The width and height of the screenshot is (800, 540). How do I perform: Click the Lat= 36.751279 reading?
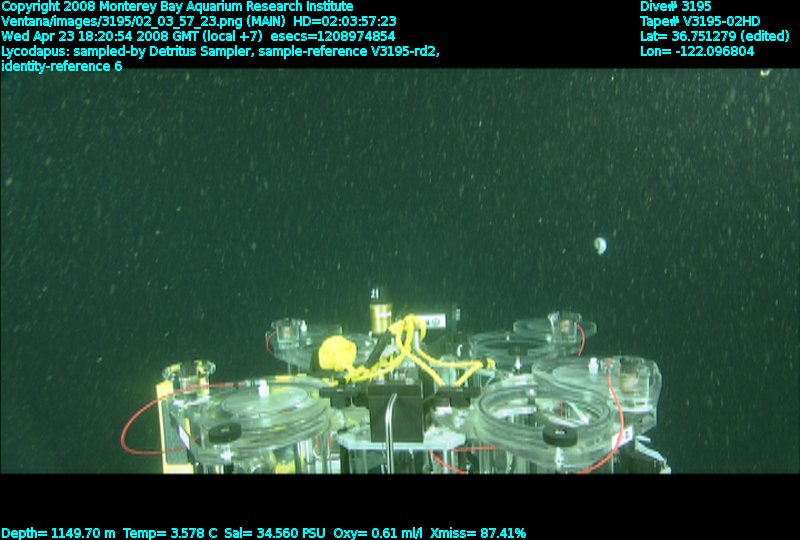[686, 36]
